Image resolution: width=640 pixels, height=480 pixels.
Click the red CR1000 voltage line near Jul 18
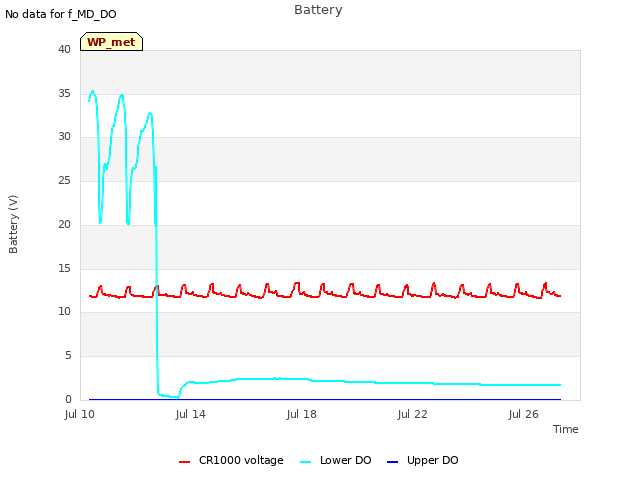point(302,292)
